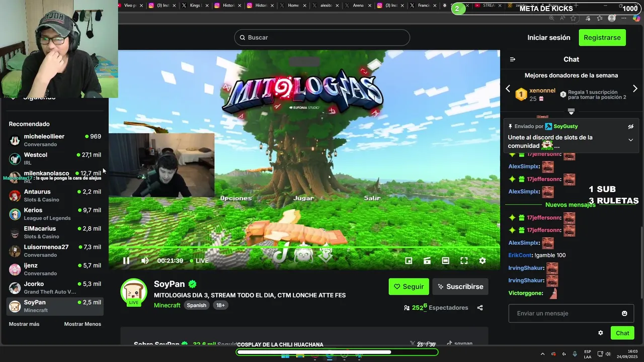Screen dimensions: 644x362
Task: Select SoyPan in the sidebar list
Action: click(55, 306)
